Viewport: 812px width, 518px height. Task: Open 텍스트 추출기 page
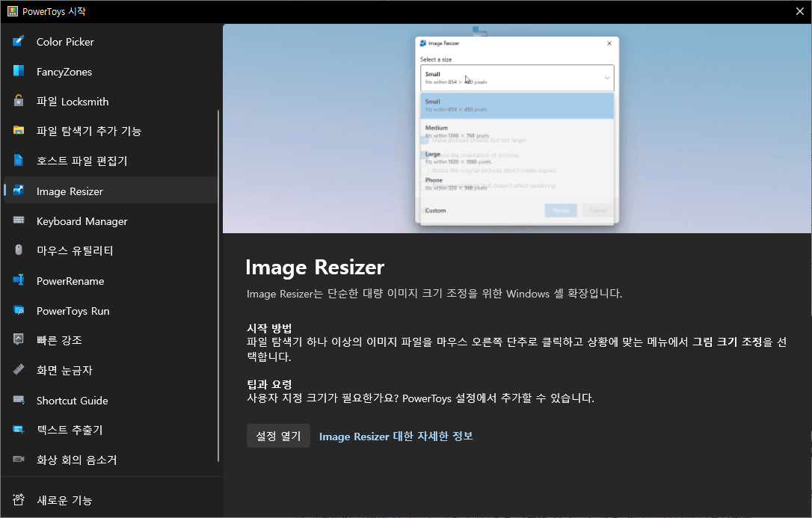(x=111, y=430)
